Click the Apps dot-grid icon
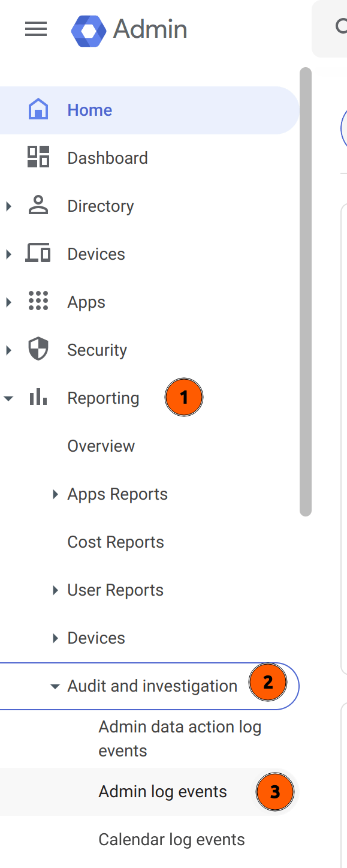The image size is (347, 868). (x=38, y=302)
